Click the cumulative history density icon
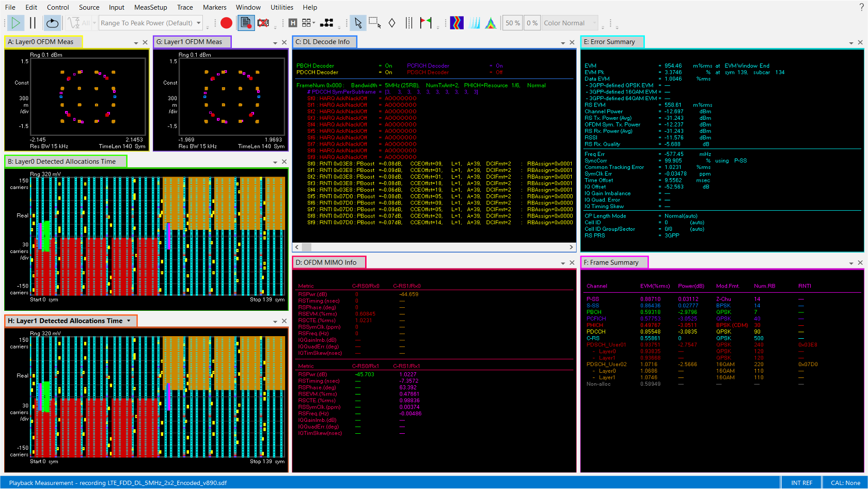Viewport: 868px width, 489px height. click(491, 23)
